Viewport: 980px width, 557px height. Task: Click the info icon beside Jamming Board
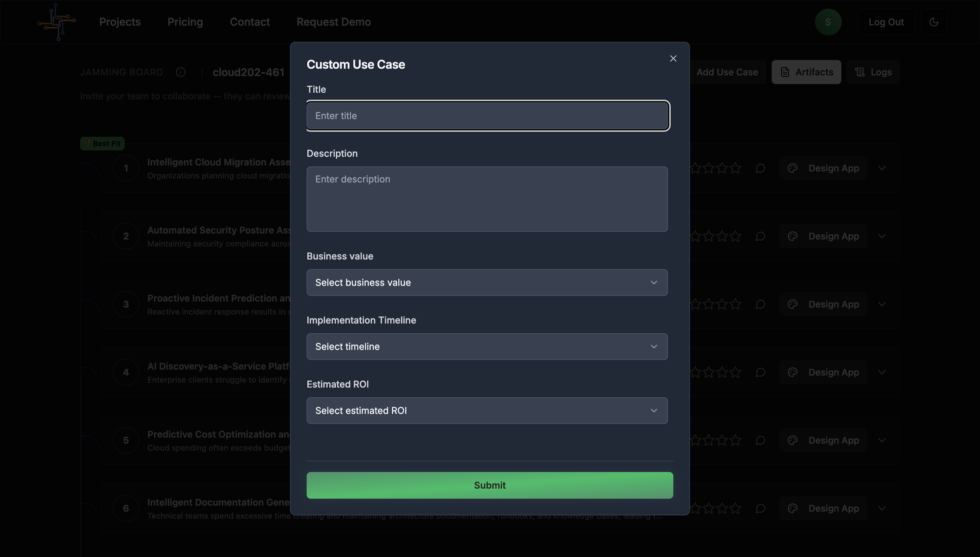pyautogui.click(x=181, y=72)
